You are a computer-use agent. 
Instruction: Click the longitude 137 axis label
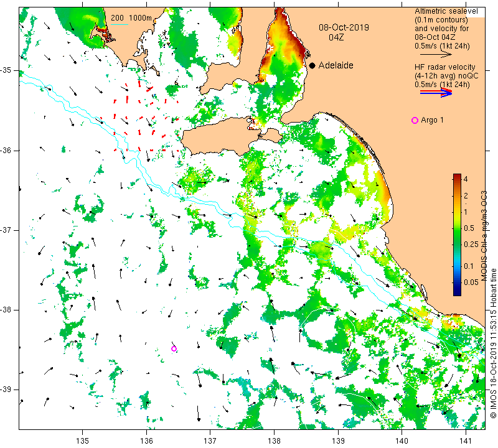click(x=210, y=441)
